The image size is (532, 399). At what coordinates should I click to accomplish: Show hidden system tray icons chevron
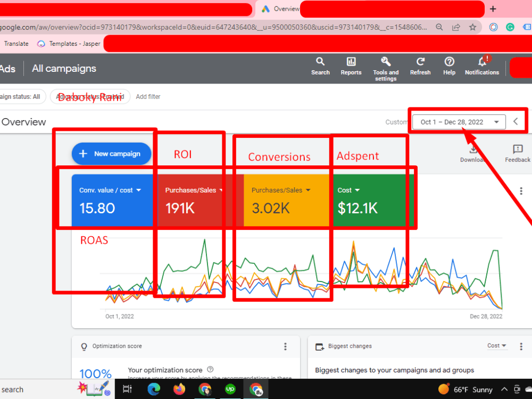pyautogui.click(x=504, y=389)
